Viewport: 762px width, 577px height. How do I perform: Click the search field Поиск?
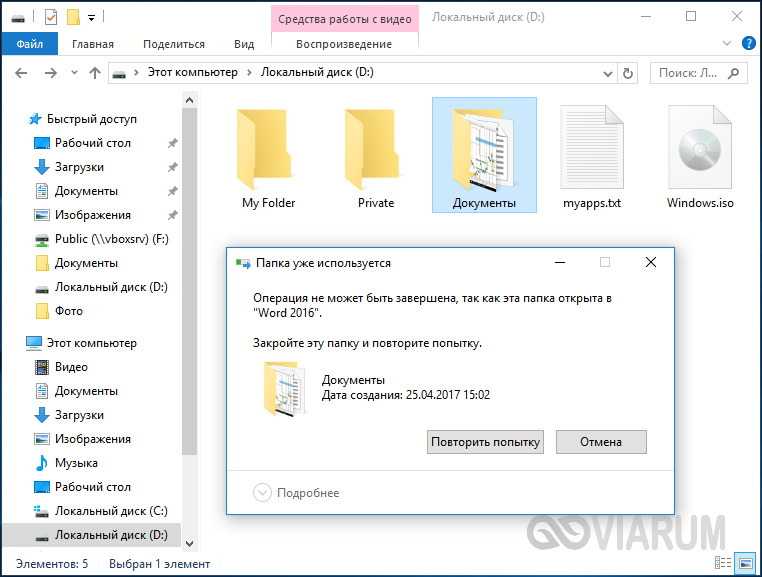(x=687, y=73)
